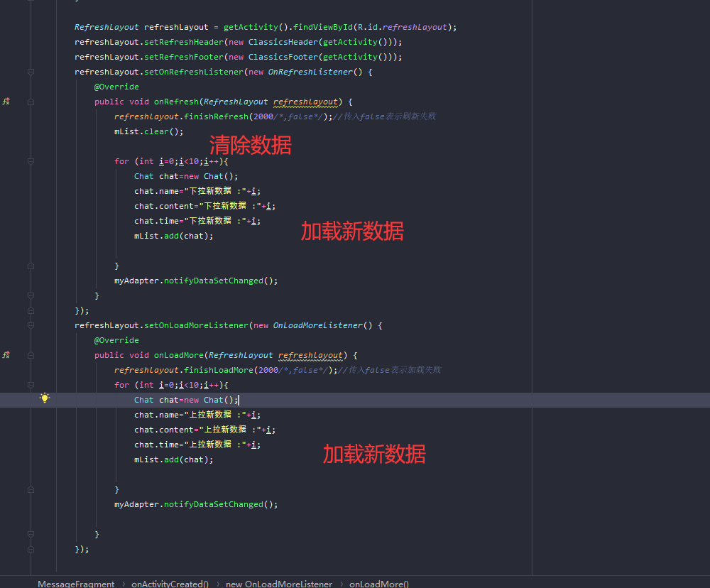The image size is (710, 588).
Task: Click the yellow lightbulb quick-fix icon
Action: coord(44,398)
